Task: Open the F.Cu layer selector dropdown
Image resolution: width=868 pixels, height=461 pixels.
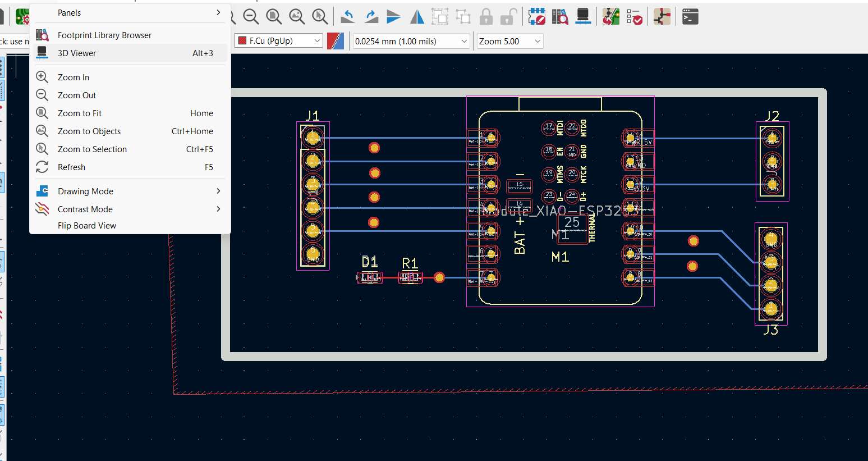Action: point(279,41)
